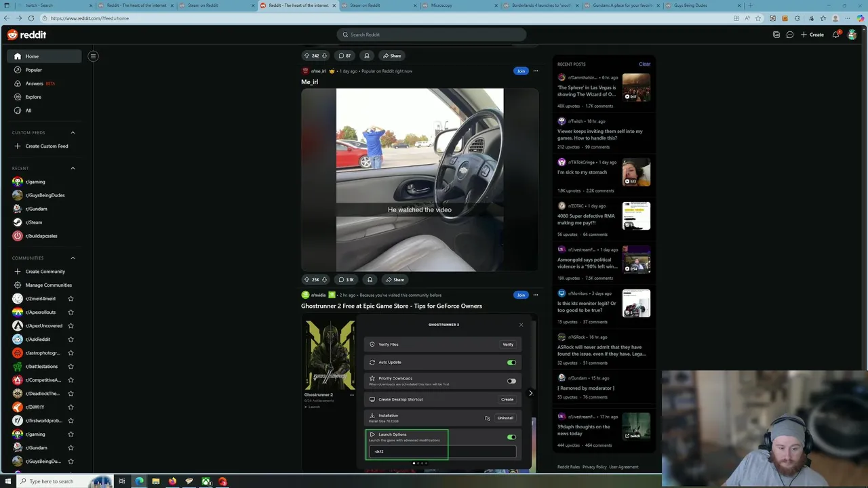Open Answers BETA in the sidebar

pos(44,83)
